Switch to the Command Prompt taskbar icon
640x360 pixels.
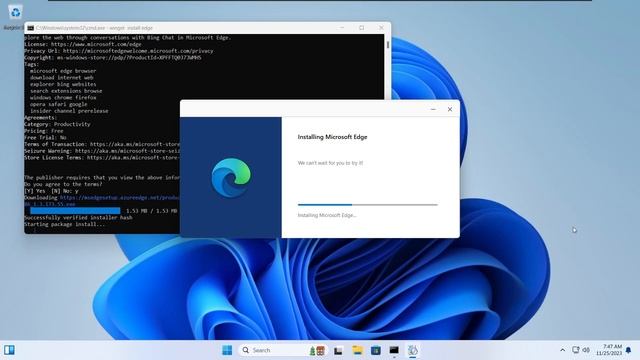pos(394,350)
